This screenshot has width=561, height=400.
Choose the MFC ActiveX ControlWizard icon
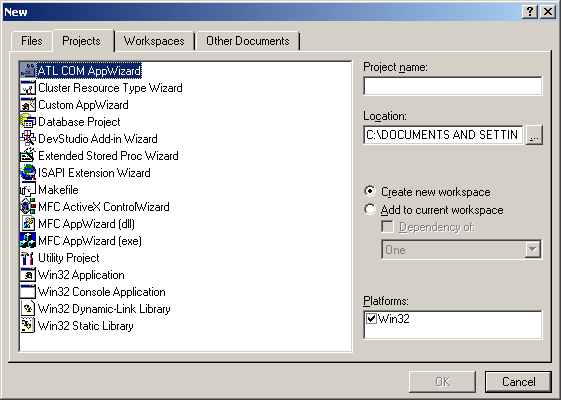28,206
